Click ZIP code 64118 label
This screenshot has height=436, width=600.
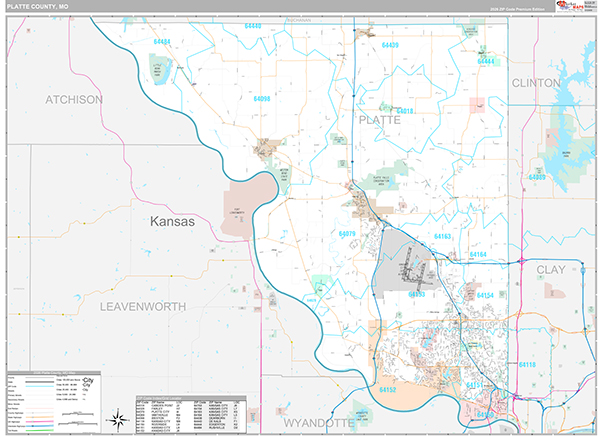[x=527, y=364]
